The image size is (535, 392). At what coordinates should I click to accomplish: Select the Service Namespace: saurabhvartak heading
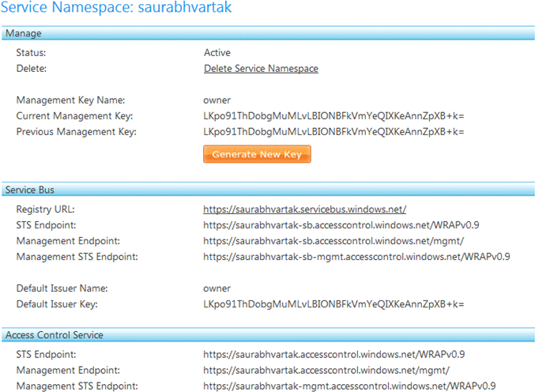click(x=116, y=7)
